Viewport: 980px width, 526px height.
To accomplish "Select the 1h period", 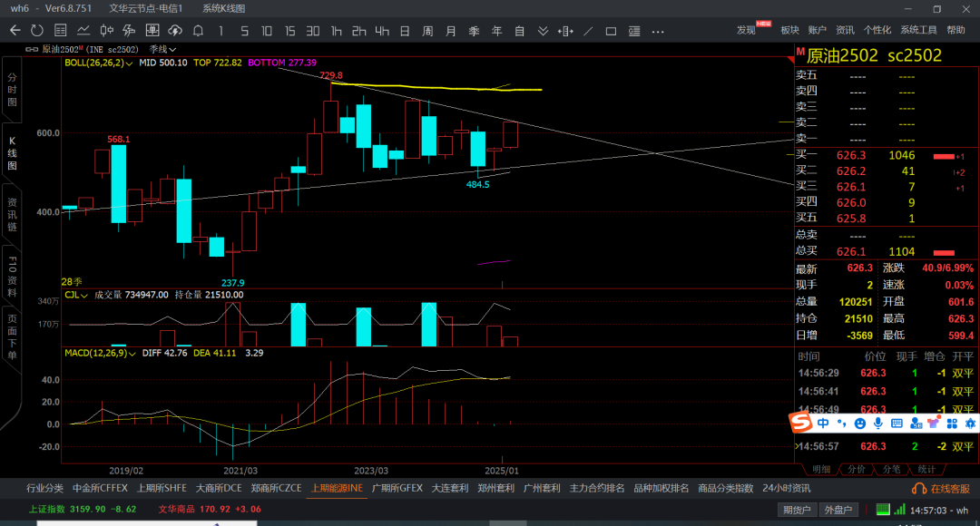I will pos(337,31).
